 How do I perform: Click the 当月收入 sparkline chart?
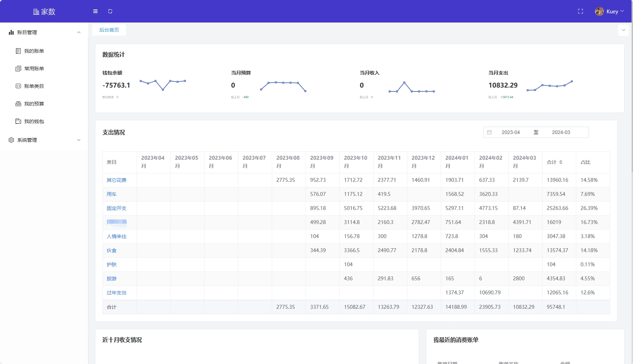point(412,87)
